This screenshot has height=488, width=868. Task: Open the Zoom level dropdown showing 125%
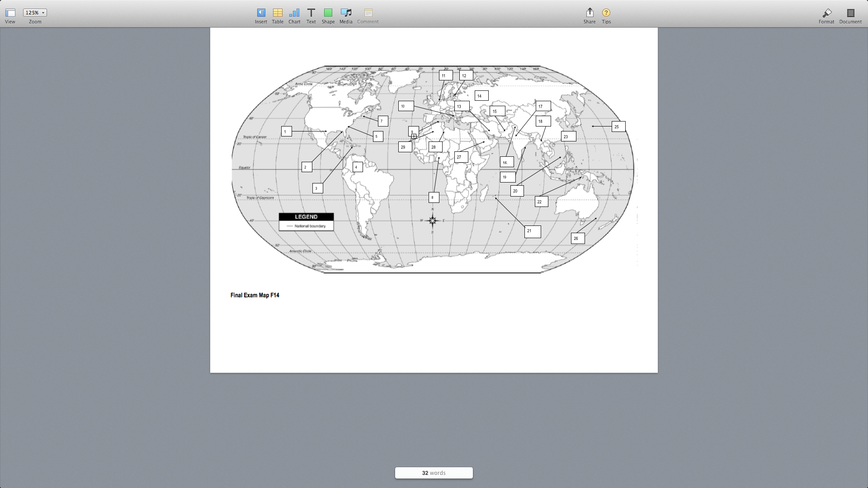click(32, 12)
